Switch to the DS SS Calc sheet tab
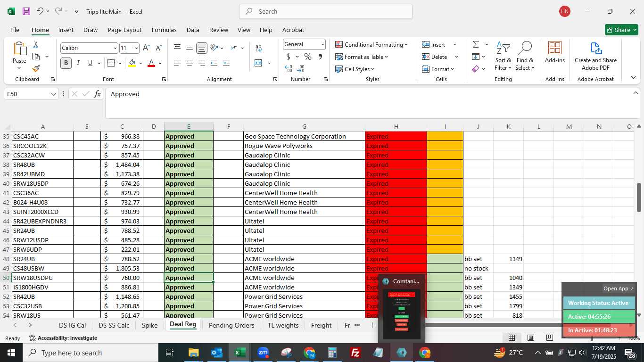 tap(114, 325)
